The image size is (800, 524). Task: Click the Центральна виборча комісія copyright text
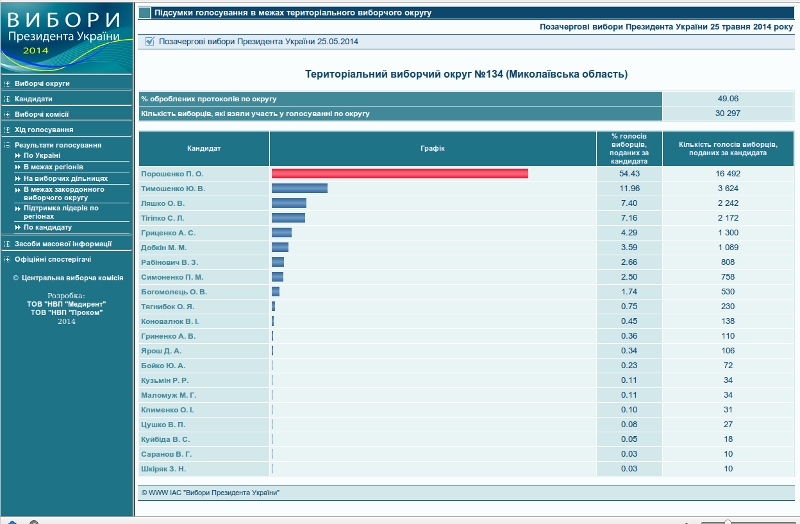pyautogui.click(x=68, y=278)
